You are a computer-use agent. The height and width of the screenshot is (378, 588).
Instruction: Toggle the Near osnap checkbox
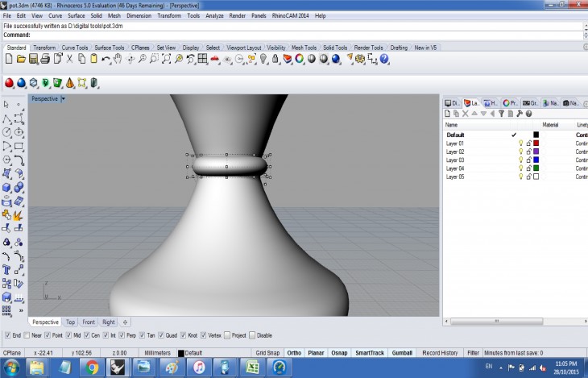[x=28, y=335]
